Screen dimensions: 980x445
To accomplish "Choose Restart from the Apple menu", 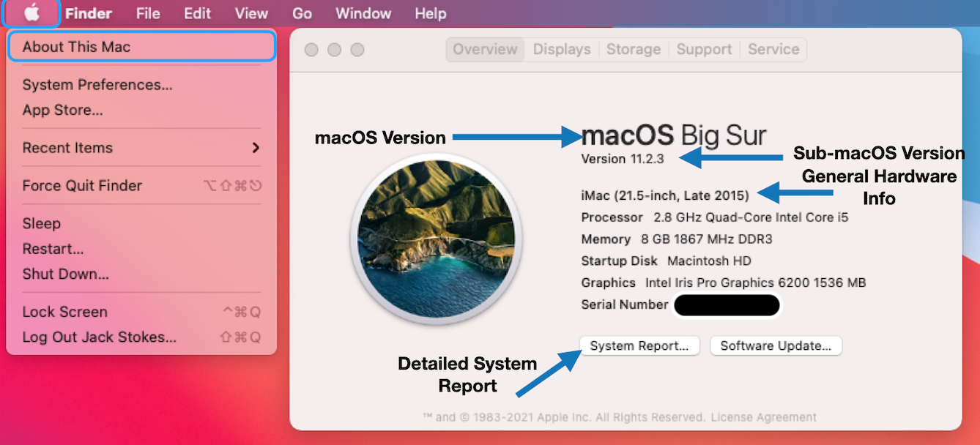I will pos(142,249).
